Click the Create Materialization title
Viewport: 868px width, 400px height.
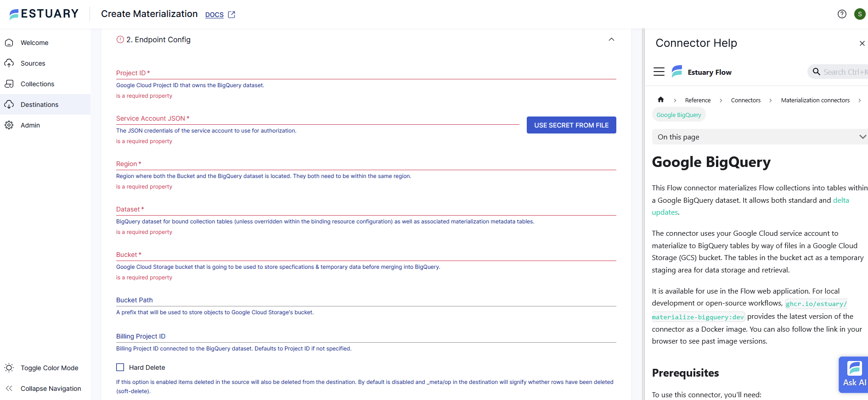coord(149,14)
